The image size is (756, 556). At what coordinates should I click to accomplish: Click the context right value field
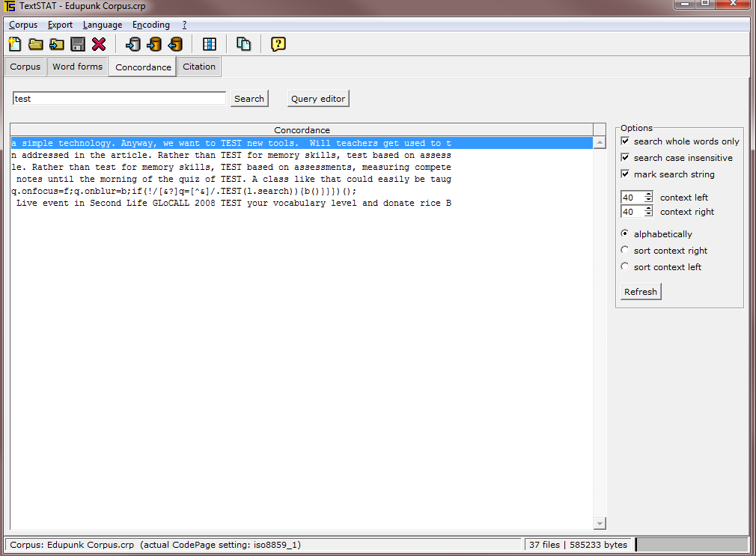click(x=632, y=212)
